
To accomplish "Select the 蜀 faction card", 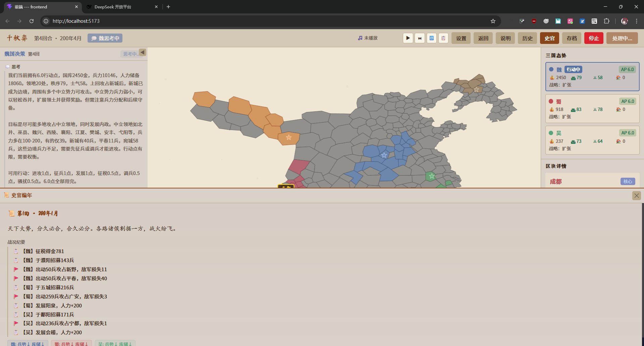I will 592,109.
